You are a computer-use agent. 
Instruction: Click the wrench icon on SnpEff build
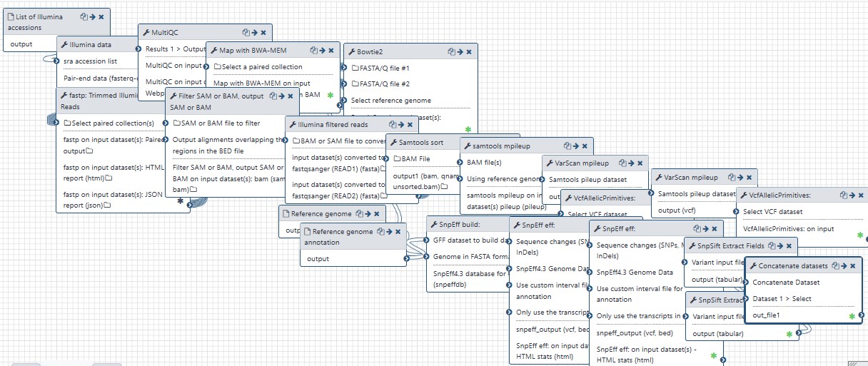434,225
